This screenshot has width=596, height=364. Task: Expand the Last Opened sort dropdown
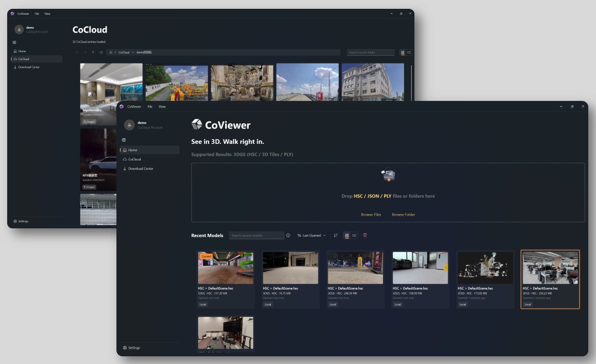[x=312, y=235]
